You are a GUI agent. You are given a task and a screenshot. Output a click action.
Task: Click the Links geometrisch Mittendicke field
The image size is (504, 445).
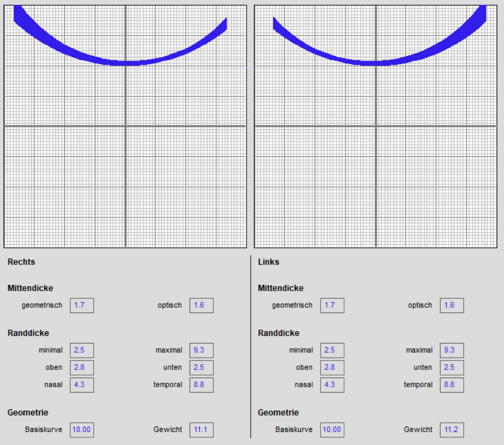(x=332, y=305)
